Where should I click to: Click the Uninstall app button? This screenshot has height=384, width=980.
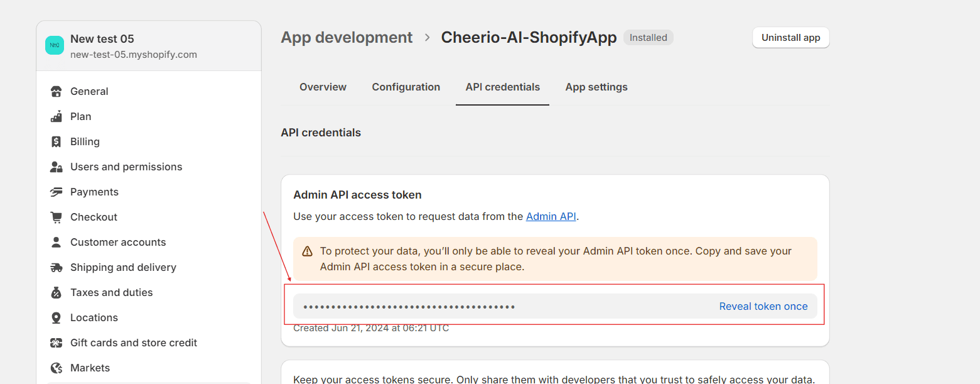[791, 38]
